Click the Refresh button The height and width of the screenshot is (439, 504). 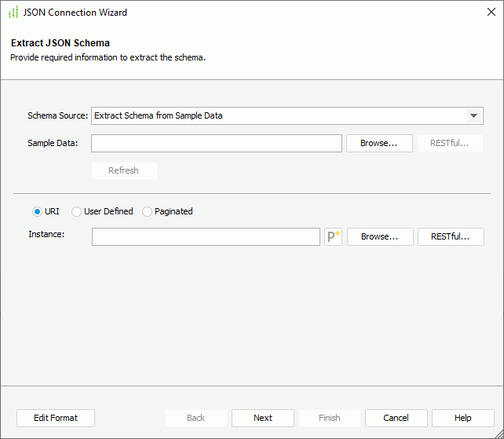coord(124,170)
